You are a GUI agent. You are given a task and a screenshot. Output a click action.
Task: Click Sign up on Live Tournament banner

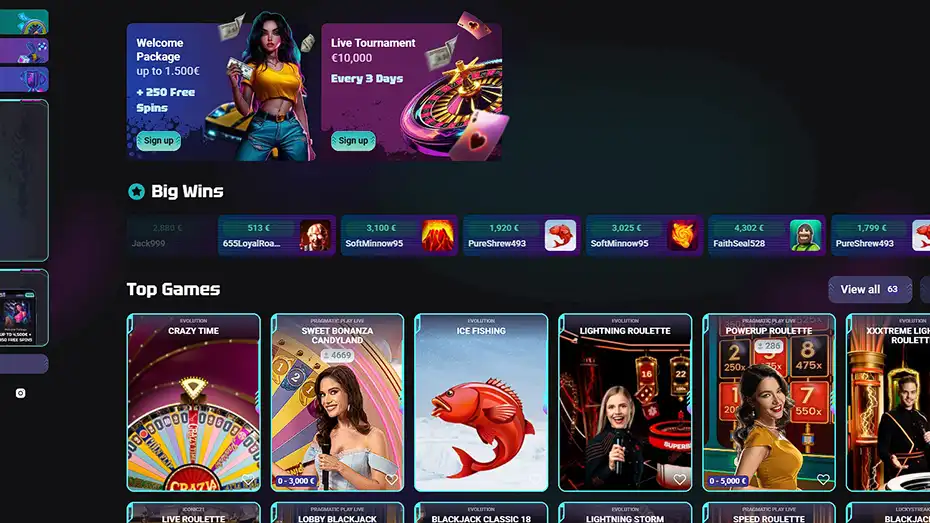(353, 141)
